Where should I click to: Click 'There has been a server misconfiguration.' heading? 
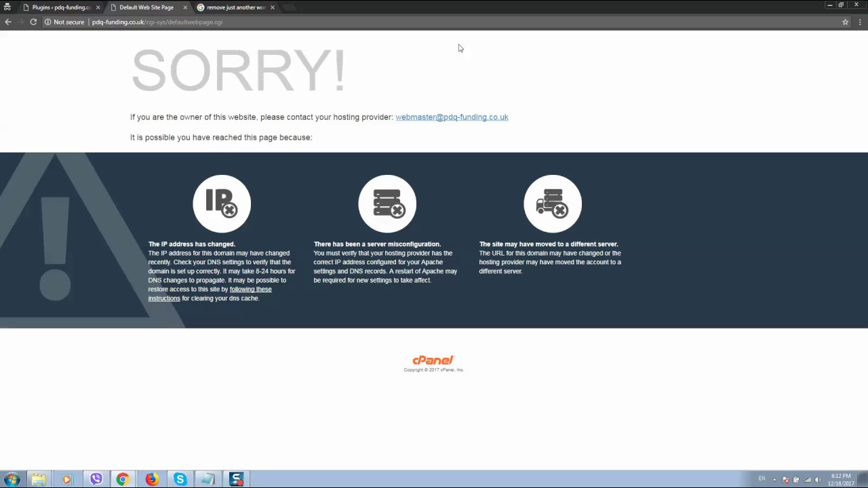click(377, 244)
